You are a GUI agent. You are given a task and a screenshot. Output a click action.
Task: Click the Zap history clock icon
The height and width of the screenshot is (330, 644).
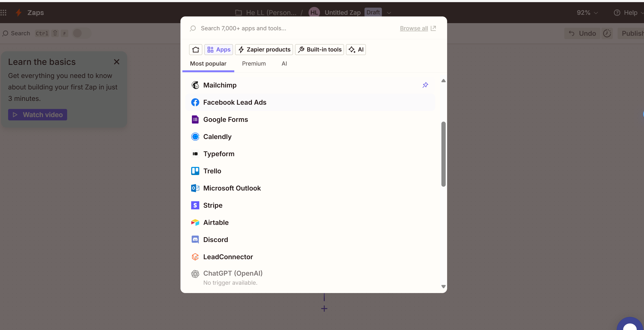click(x=607, y=33)
